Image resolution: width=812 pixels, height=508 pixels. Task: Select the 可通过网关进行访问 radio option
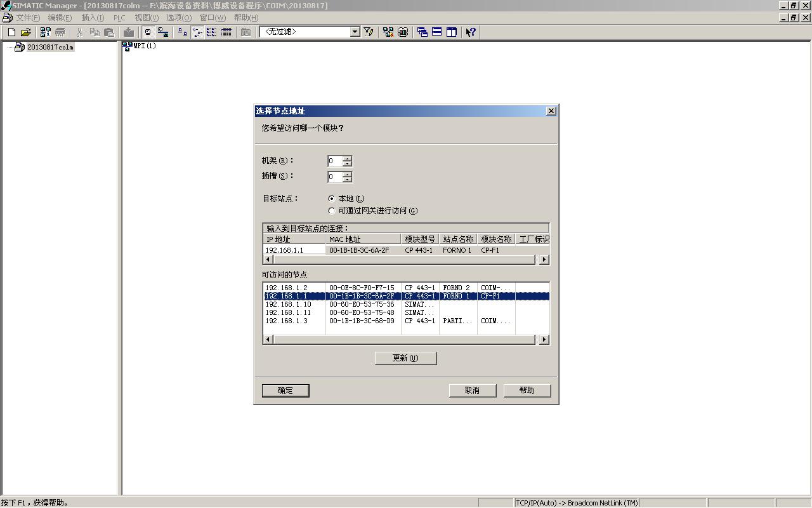(x=331, y=211)
